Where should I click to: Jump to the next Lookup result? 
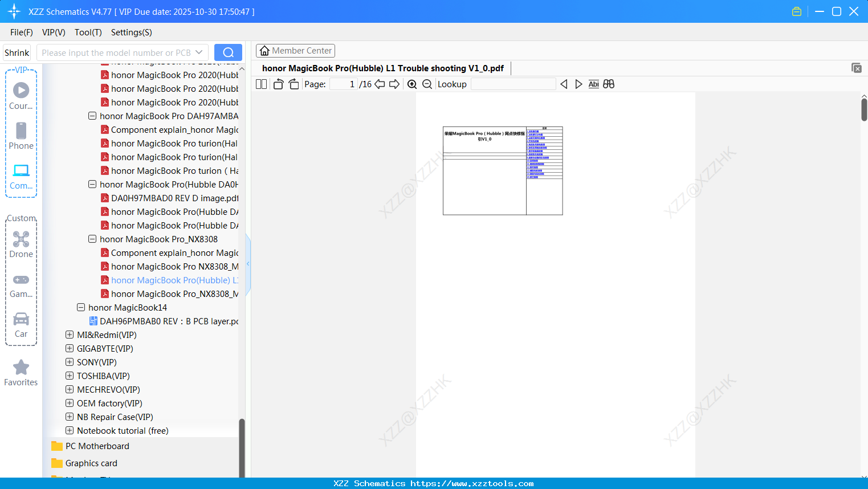[x=578, y=84]
